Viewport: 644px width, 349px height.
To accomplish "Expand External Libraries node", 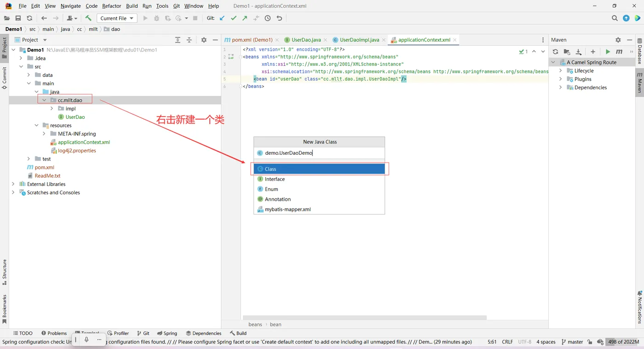I will tap(13, 184).
